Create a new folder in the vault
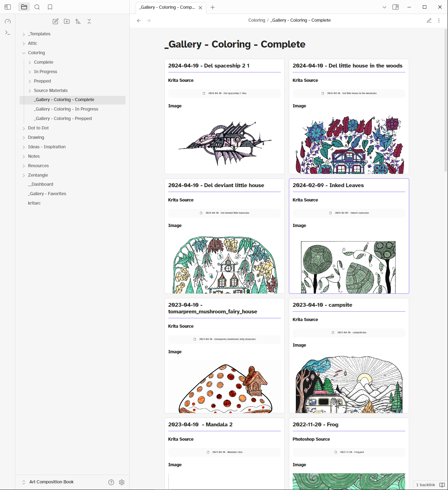Viewport: 448px width, 490px height. pos(66,21)
